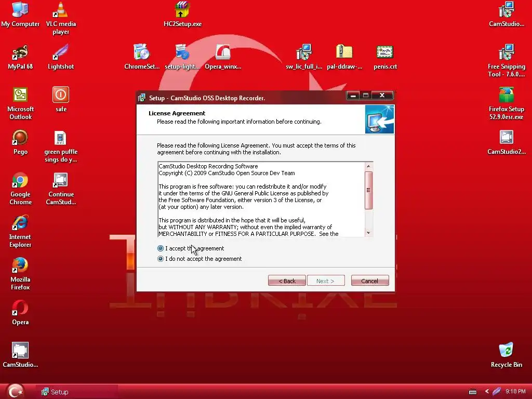This screenshot has width=532, height=399.
Task: Select the Lightshot desktop shortcut
Action: coord(61,57)
